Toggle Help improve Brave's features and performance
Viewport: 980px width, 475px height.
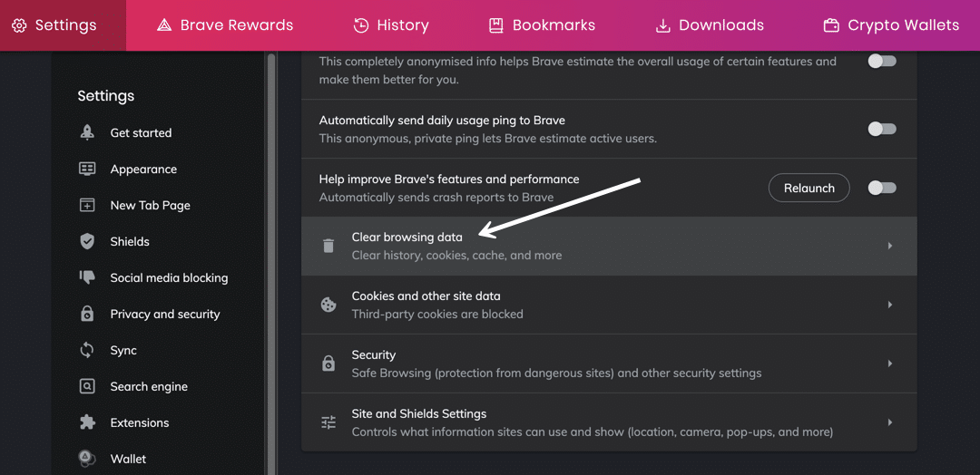click(882, 188)
